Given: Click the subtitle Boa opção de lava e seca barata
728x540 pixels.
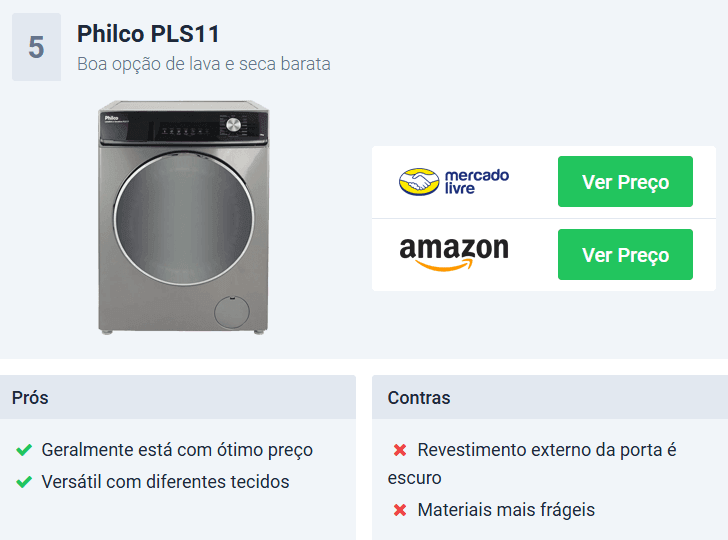Looking at the screenshot, I should pyautogui.click(x=204, y=64).
